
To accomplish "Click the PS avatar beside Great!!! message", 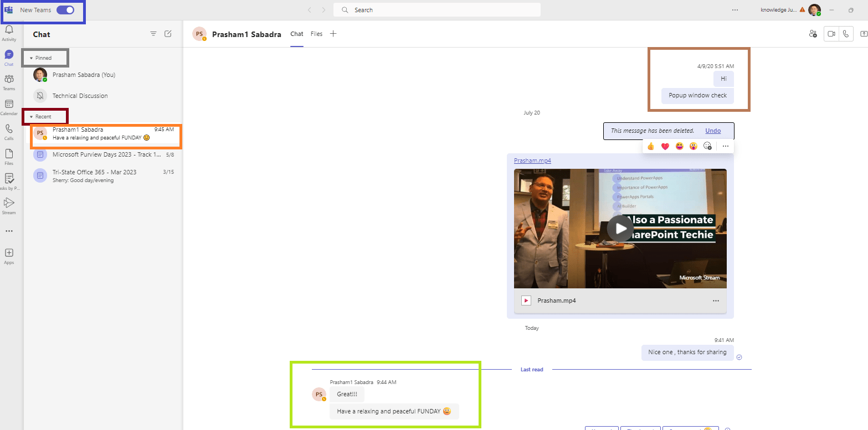I will point(319,395).
